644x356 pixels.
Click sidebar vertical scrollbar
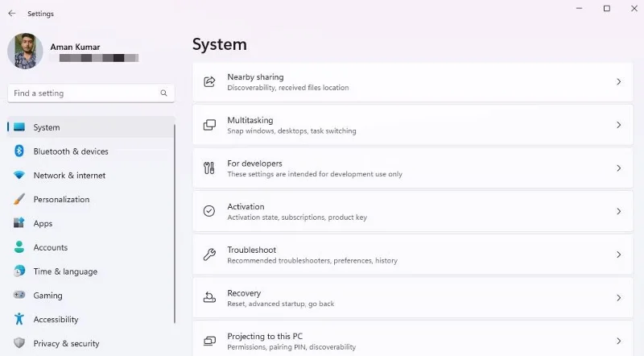tap(175, 224)
